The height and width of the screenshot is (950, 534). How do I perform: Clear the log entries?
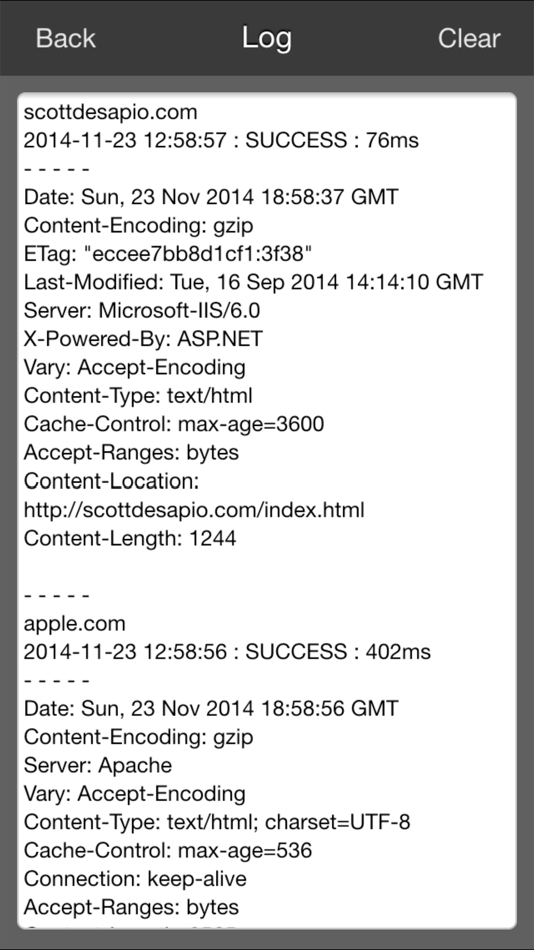469,38
